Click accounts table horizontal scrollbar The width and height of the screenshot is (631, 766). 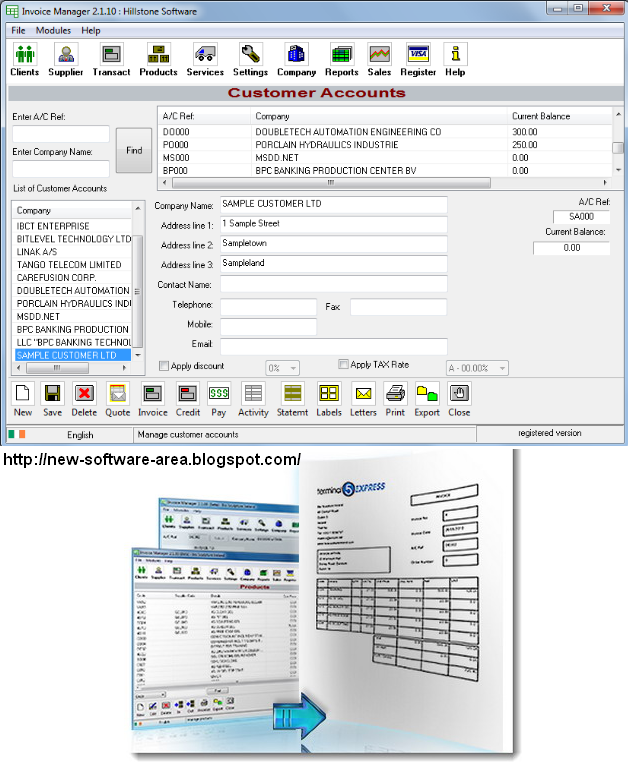tap(331, 182)
